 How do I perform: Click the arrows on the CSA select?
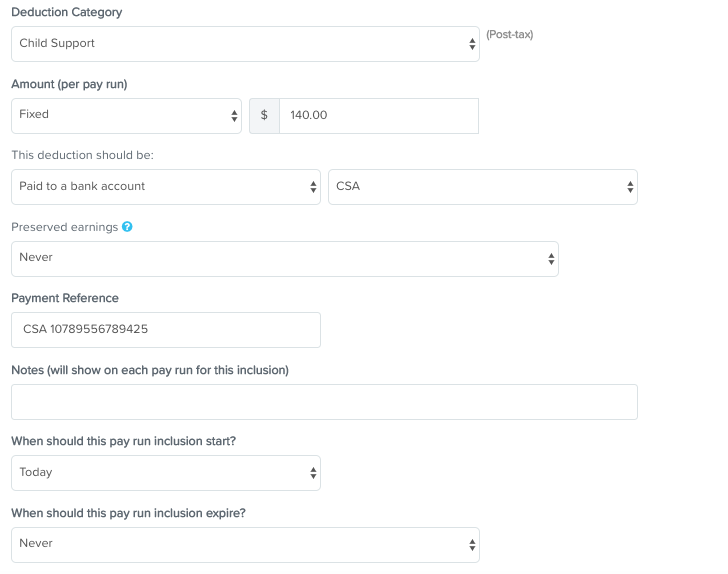pyautogui.click(x=630, y=187)
